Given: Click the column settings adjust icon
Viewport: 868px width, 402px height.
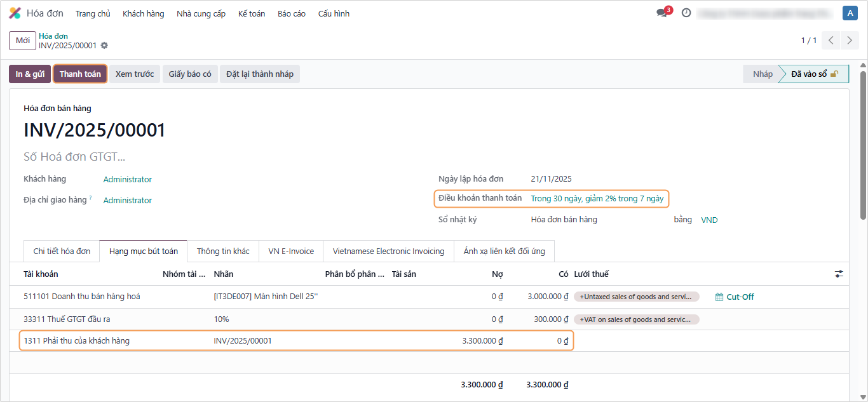Looking at the screenshot, I should click(x=839, y=274).
